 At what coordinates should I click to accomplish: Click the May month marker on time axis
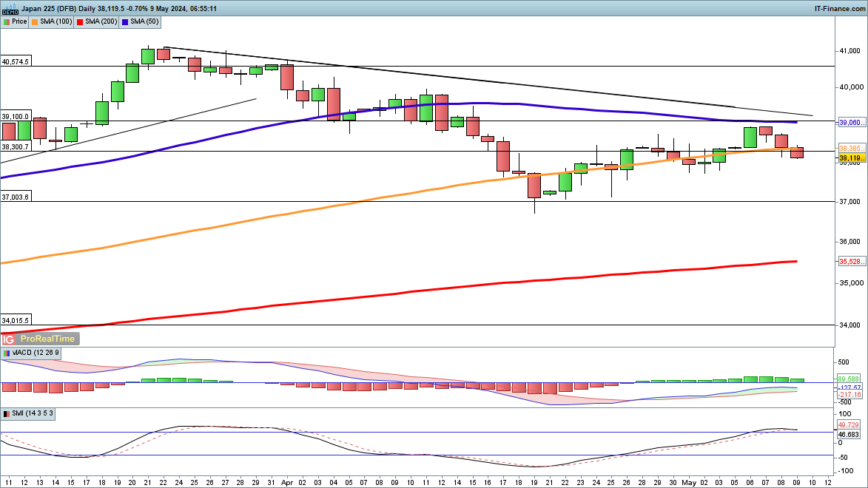(689, 481)
